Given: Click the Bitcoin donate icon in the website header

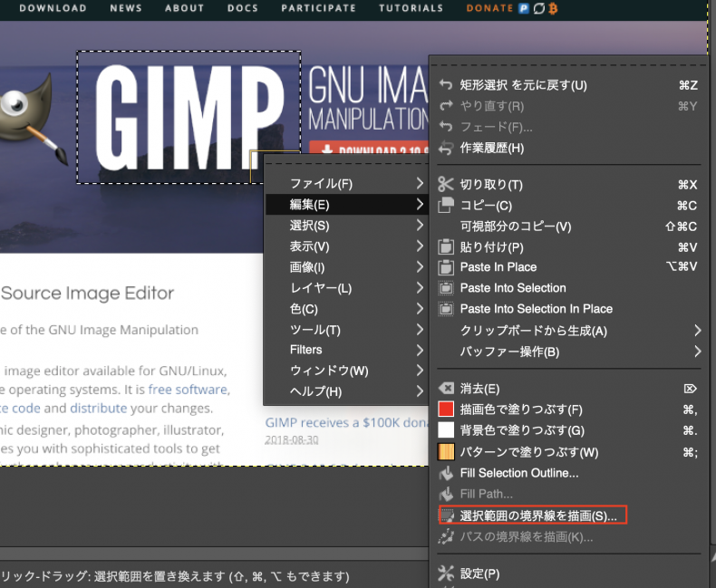Looking at the screenshot, I should (553, 8).
